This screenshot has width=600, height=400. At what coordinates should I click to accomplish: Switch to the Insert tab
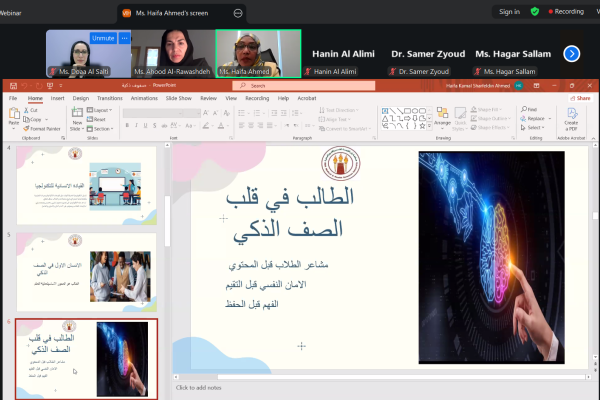pyautogui.click(x=57, y=98)
